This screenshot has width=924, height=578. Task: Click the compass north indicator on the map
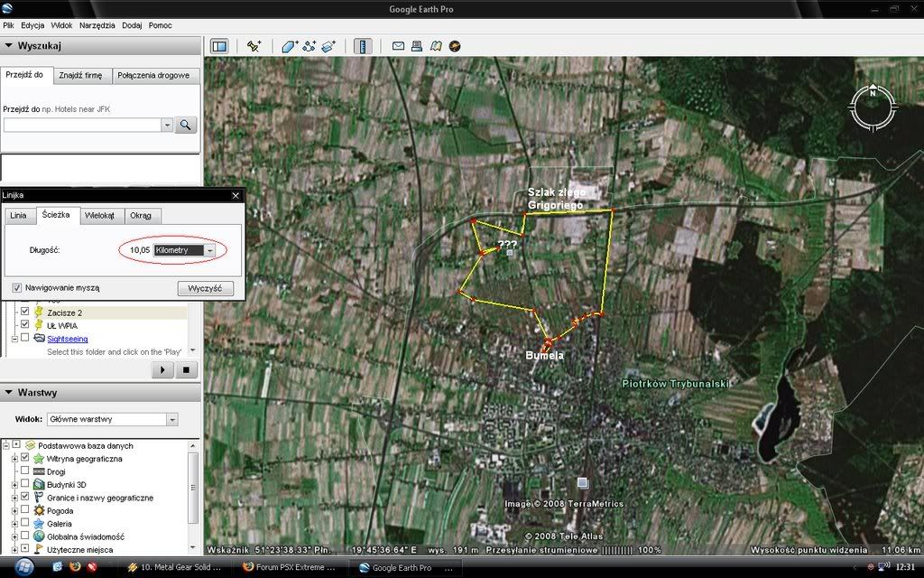pyautogui.click(x=873, y=93)
